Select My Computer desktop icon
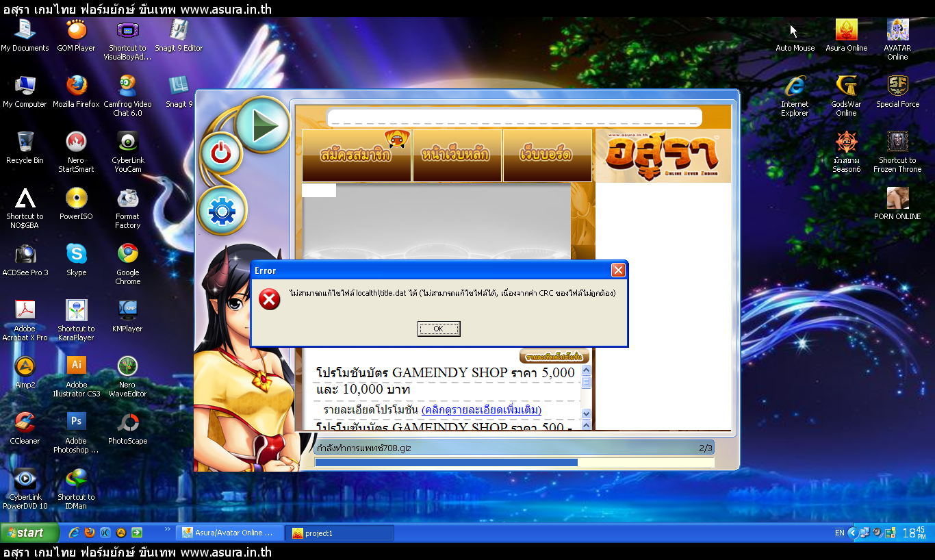Image resolution: width=935 pixels, height=560 pixels. pyautogui.click(x=25, y=92)
